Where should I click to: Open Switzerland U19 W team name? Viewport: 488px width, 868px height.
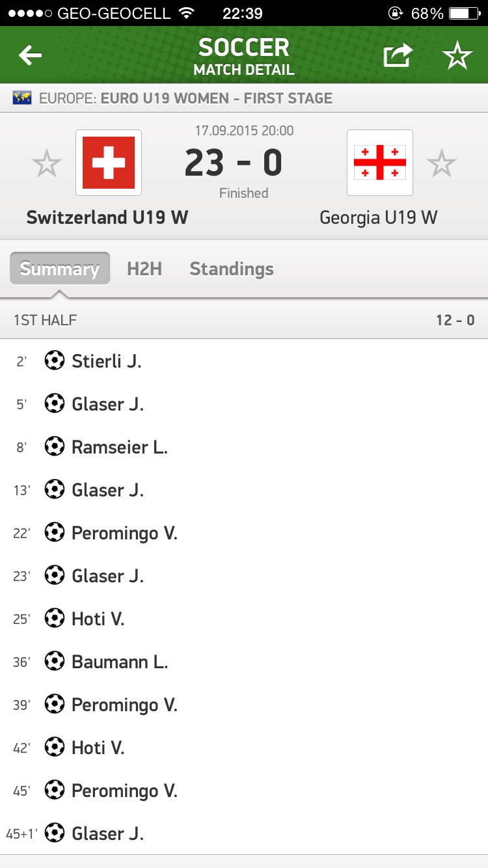[107, 217]
